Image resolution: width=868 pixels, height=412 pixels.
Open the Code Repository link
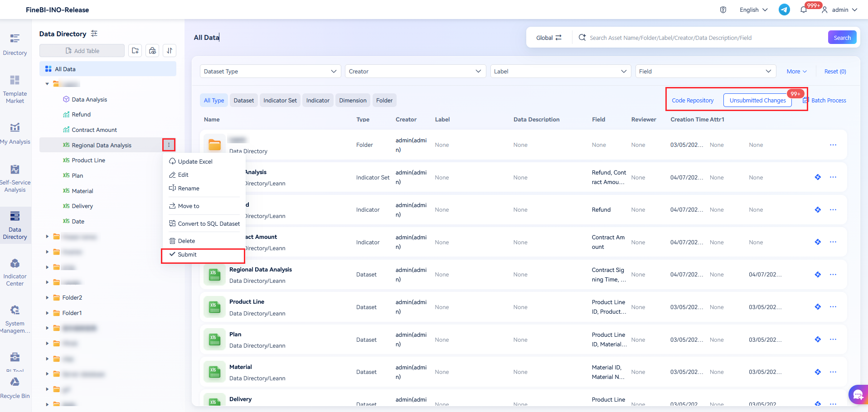[693, 100]
